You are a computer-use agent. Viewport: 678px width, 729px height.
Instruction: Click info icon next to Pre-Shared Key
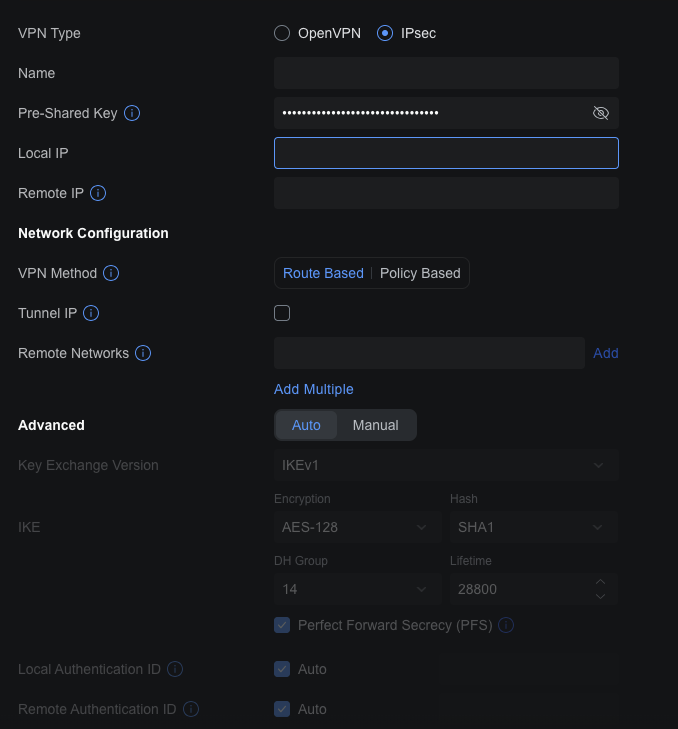pos(132,113)
